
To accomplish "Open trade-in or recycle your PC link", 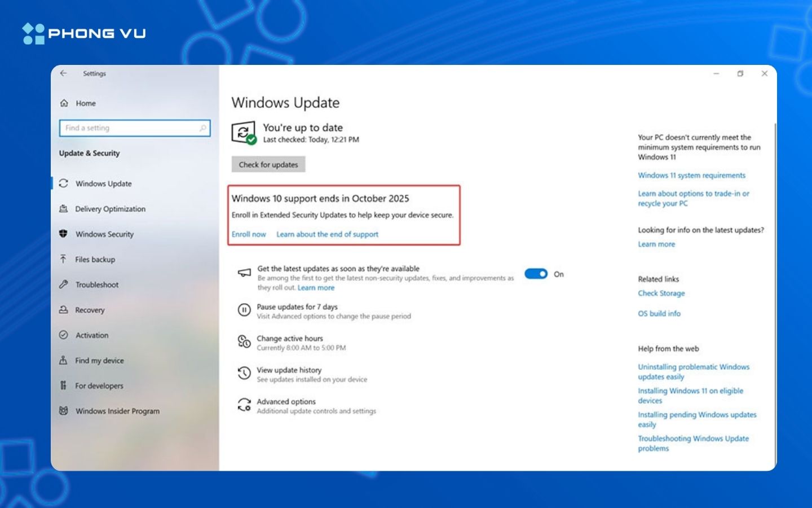I will tap(694, 198).
